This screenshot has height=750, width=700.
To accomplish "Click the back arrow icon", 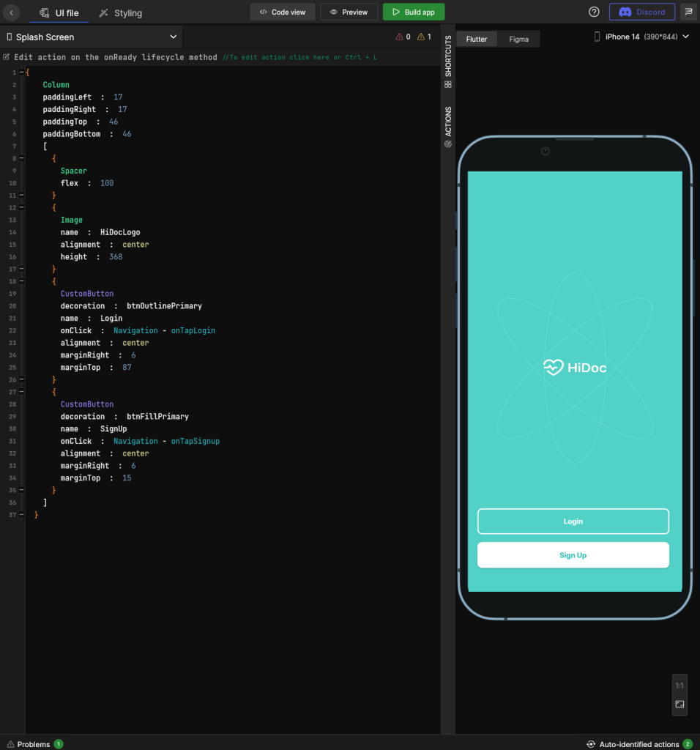I will point(12,12).
